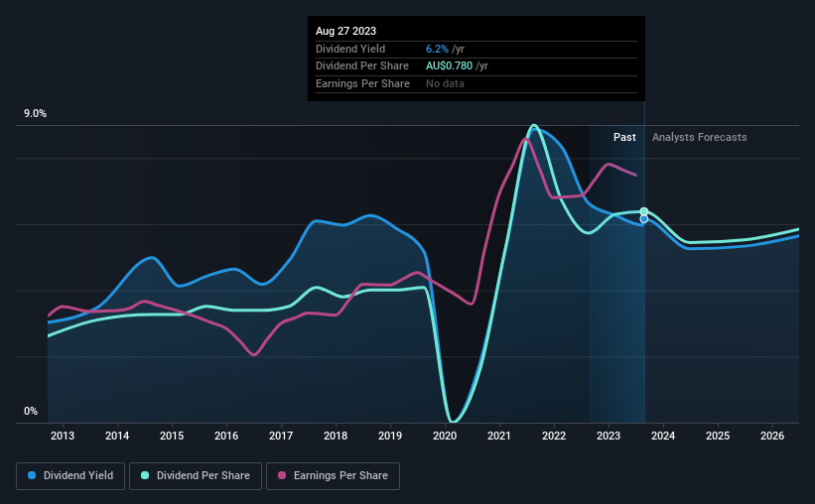
Task: Click the blue data point marker on chart
Action: (x=644, y=219)
